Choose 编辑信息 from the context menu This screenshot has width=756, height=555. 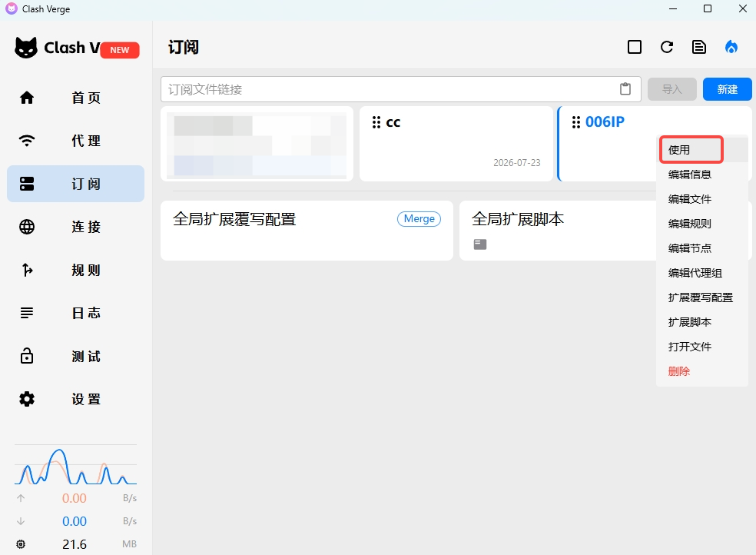[x=702, y=174]
